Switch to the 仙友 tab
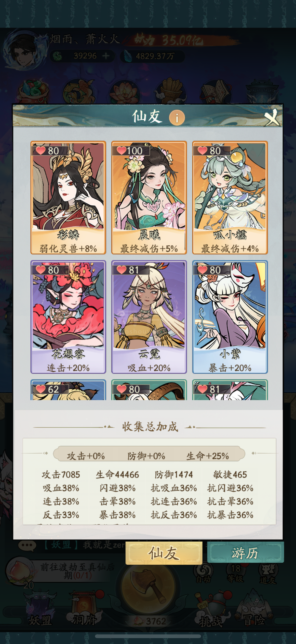The height and width of the screenshot is (644, 296). (164, 553)
